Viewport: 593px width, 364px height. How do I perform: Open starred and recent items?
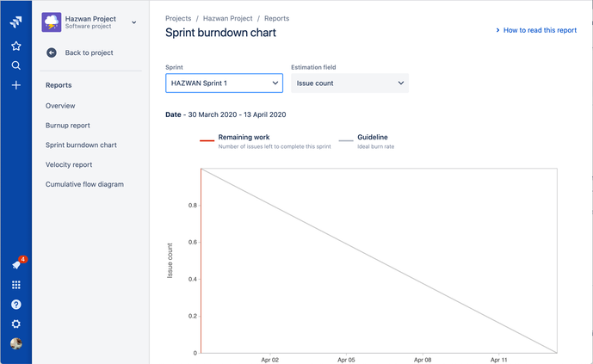pyautogui.click(x=15, y=46)
